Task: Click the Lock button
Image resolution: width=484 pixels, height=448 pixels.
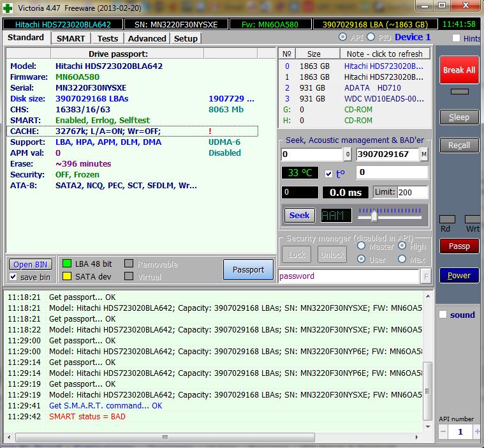Action: coord(297,255)
